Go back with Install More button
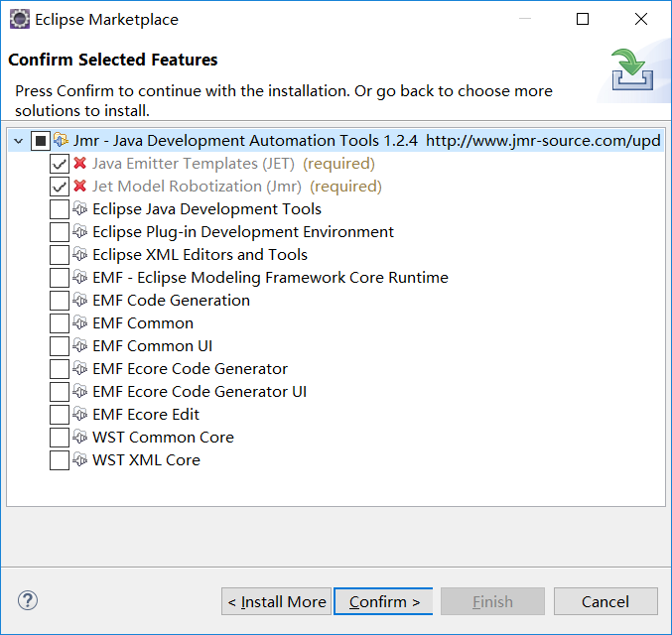This screenshot has width=672, height=635. [x=276, y=601]
